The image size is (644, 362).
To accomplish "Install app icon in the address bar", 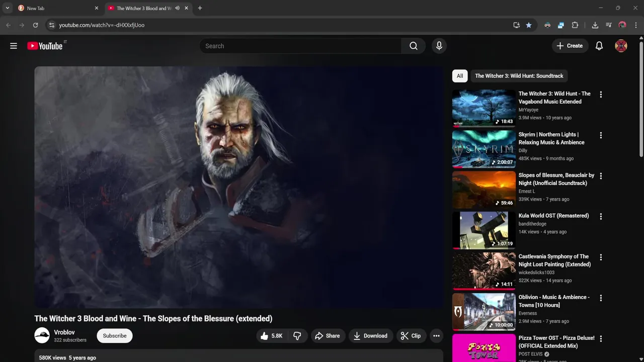I will 516,25.
